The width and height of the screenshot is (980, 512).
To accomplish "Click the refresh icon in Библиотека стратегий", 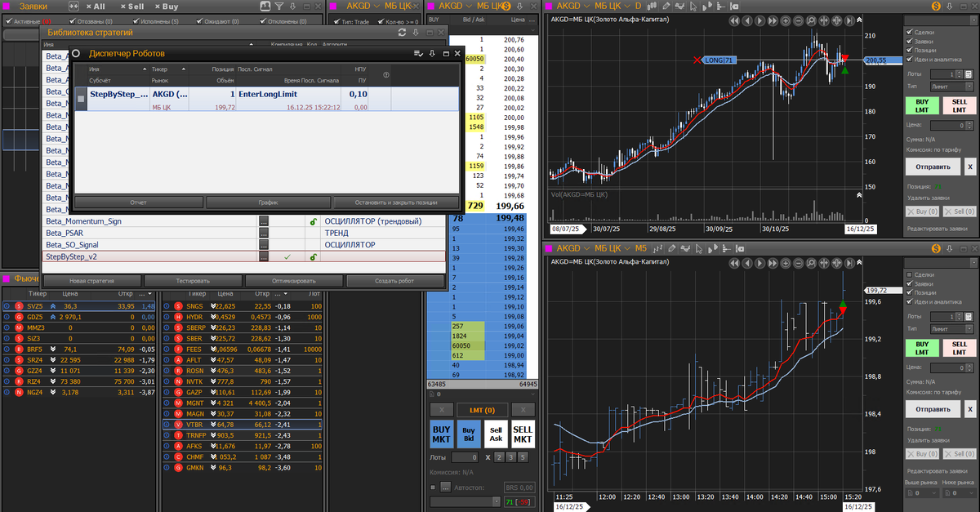I will pyautogui.click(x=401, y=33).
